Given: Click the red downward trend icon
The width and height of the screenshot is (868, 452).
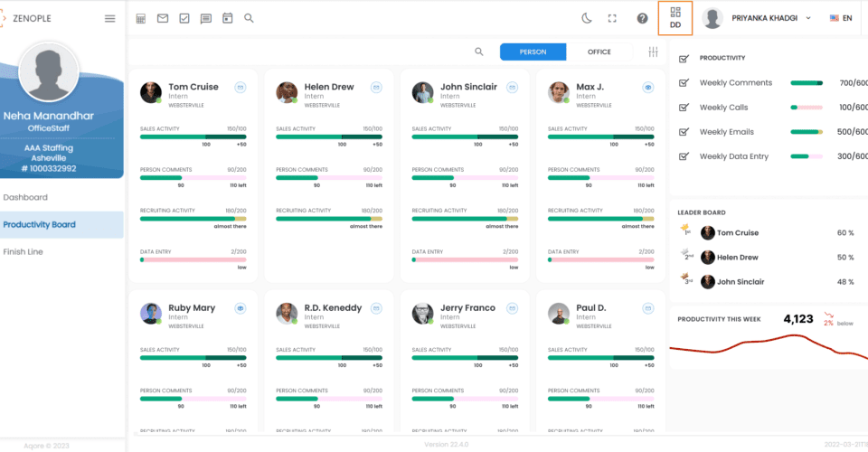Looking at the screenshot, I should [x=829, y=315].
